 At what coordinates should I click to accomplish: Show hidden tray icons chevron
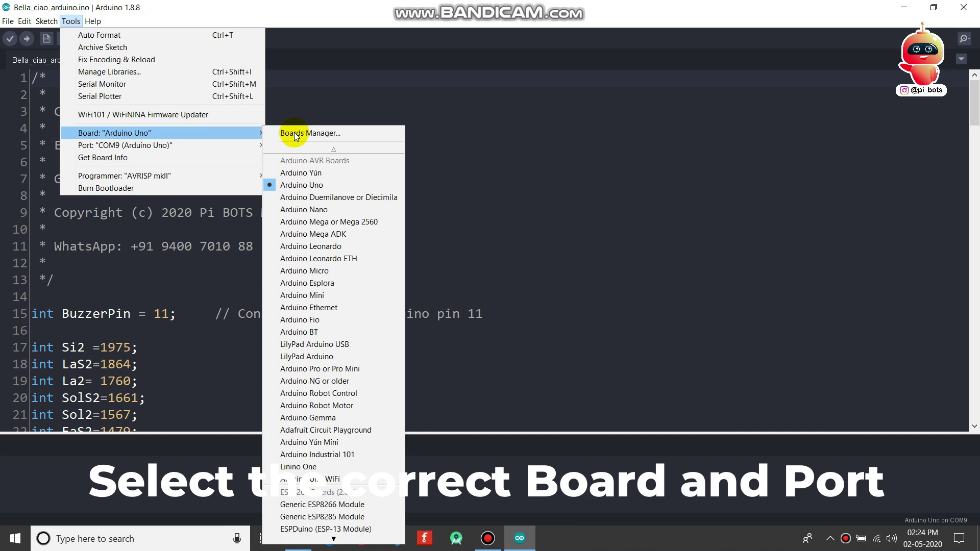pos(830,538)
